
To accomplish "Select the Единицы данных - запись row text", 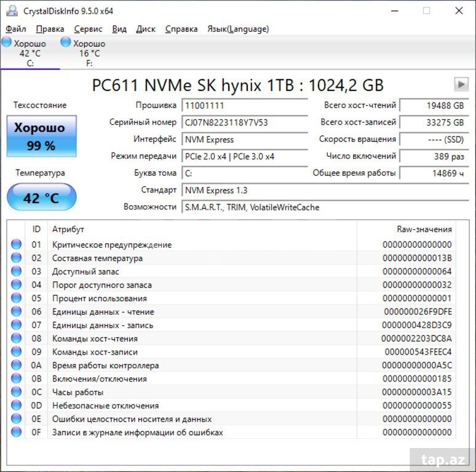I will tap(103, 325).
